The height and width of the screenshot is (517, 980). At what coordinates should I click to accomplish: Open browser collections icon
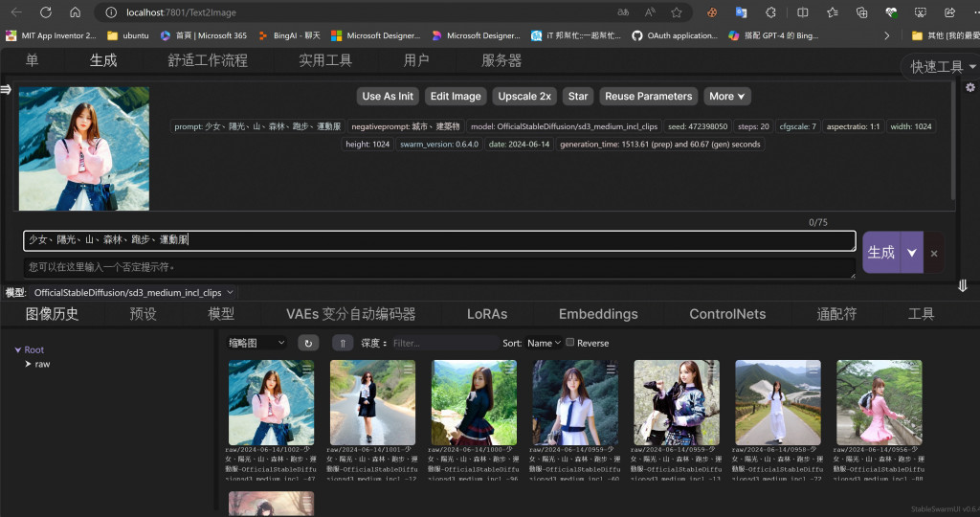(862, 12)
